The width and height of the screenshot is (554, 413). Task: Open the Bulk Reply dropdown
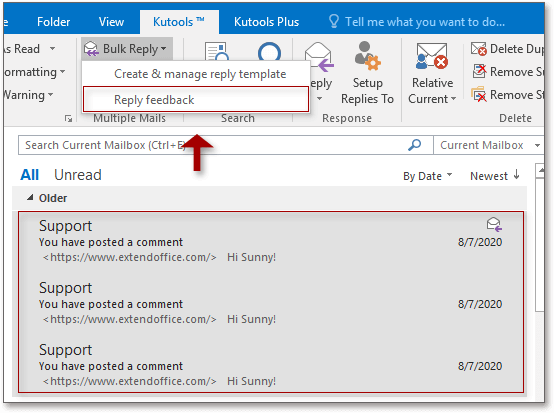pyautogui.click(x=127, y=49)
